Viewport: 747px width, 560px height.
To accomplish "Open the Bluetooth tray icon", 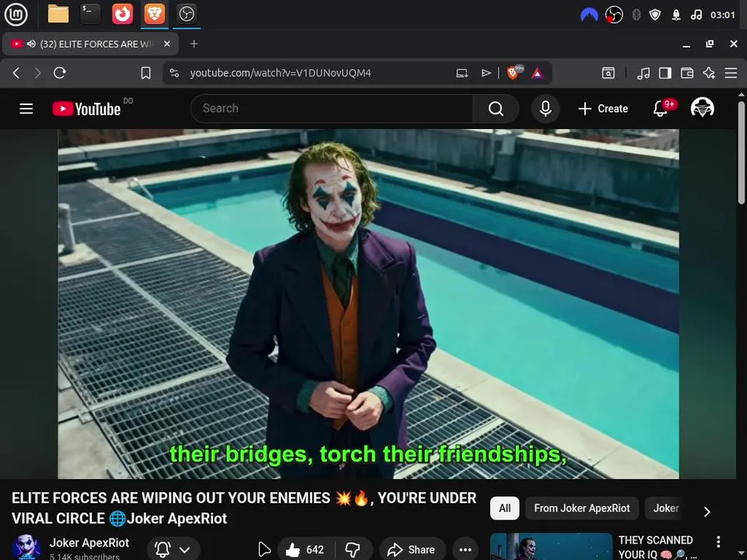I will (636, 16).
